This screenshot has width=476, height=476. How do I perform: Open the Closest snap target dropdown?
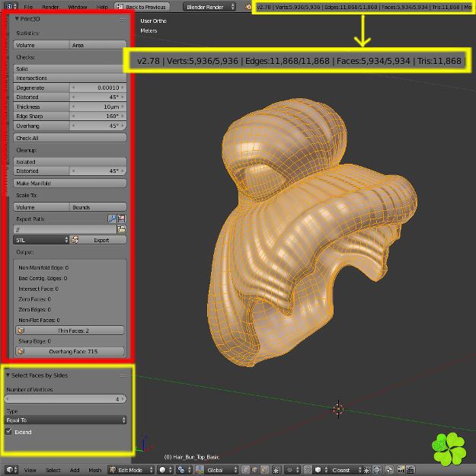click(346, 470)
